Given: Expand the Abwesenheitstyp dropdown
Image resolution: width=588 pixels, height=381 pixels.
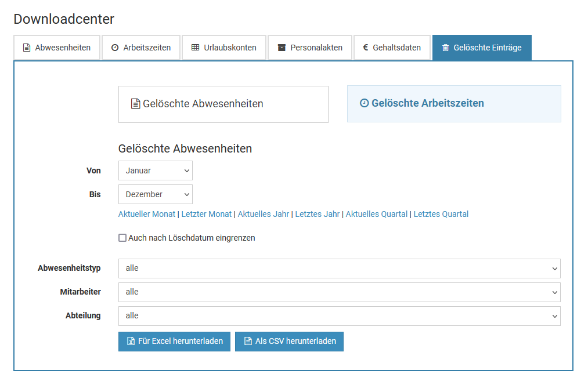Looking at the screenshot, I should [339, 268].
